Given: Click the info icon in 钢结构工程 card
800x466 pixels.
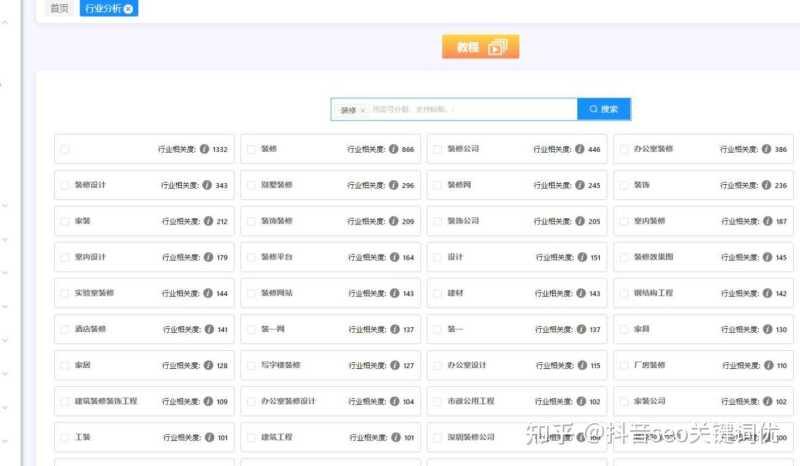Looking at the screenshot, I should click(766, 293).
